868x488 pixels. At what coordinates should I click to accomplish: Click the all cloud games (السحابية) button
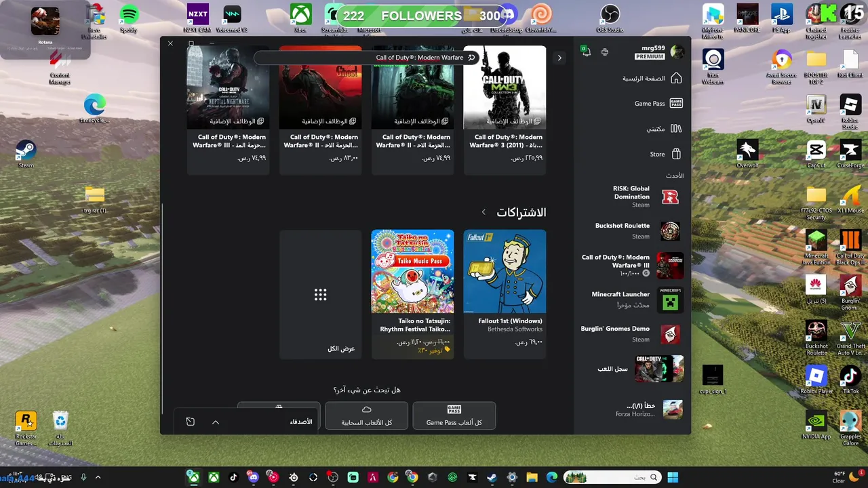click(366, 415)
